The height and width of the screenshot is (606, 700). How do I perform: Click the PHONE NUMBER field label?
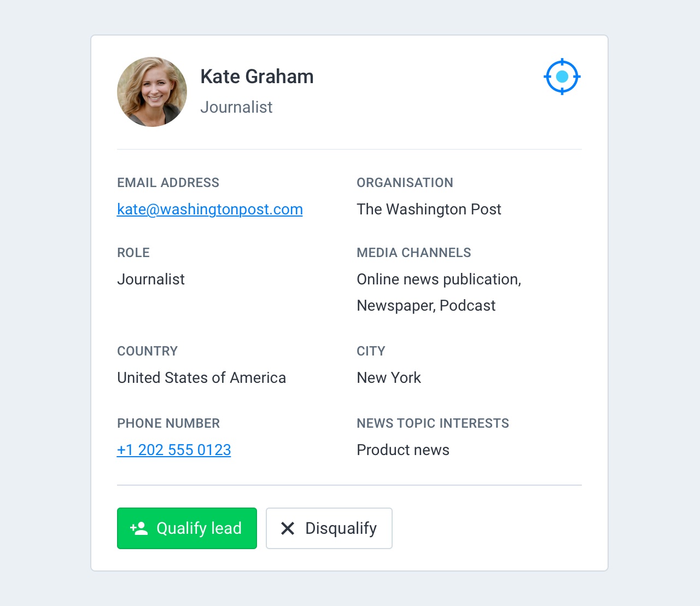coord(168,423)
